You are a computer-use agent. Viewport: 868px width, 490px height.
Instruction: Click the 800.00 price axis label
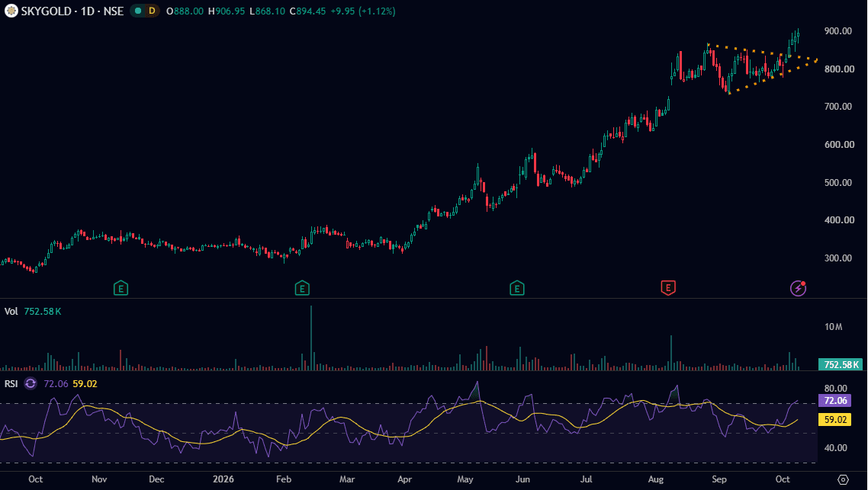[x=839, y=69]
